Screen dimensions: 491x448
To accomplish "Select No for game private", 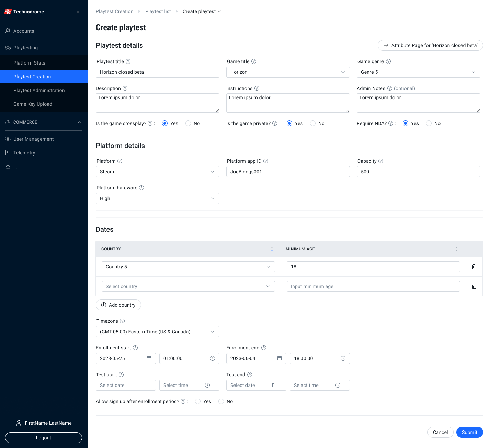I will [313, 123].
